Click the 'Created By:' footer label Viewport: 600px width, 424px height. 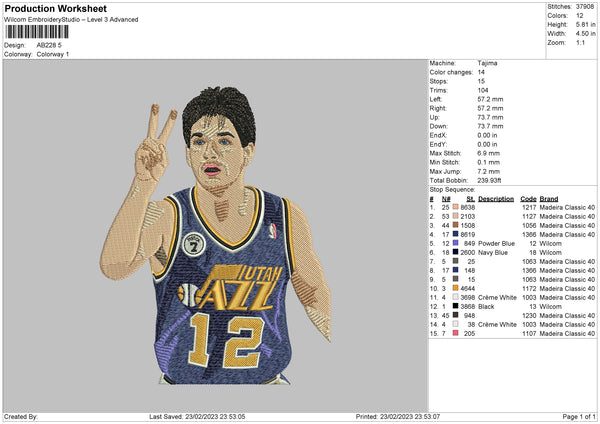tap(21, 416)
